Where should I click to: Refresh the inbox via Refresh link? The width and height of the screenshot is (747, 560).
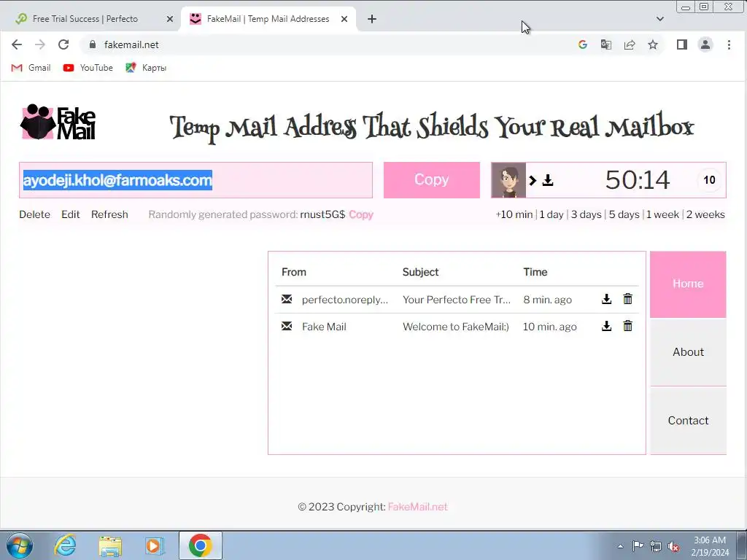click(x=109, y=214)
